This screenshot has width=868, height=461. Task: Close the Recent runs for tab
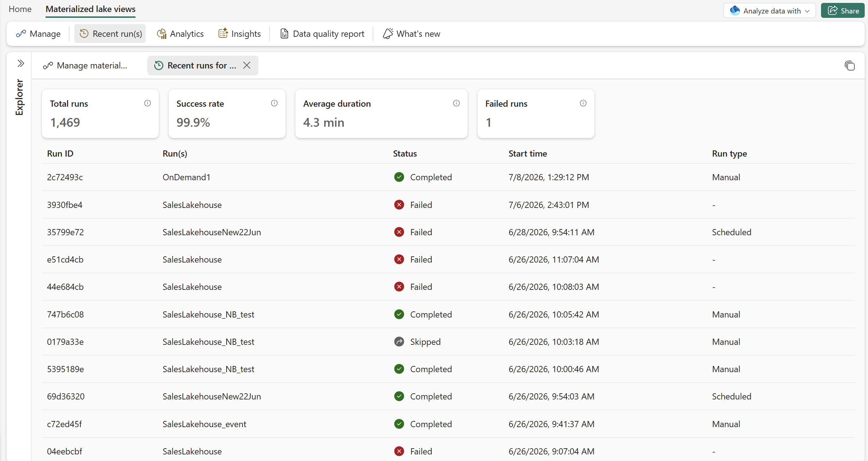point(247,66)
